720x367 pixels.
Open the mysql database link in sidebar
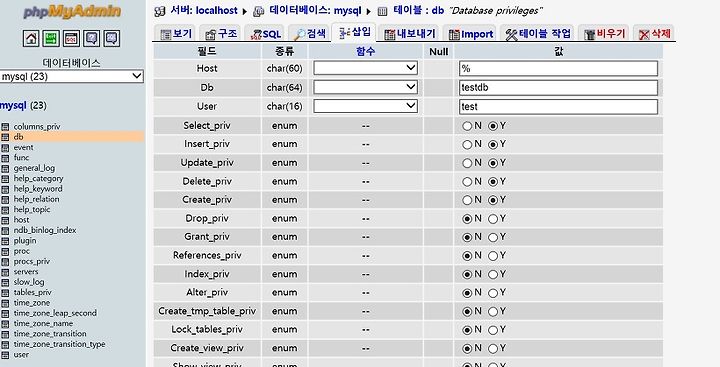click(13, 106)
